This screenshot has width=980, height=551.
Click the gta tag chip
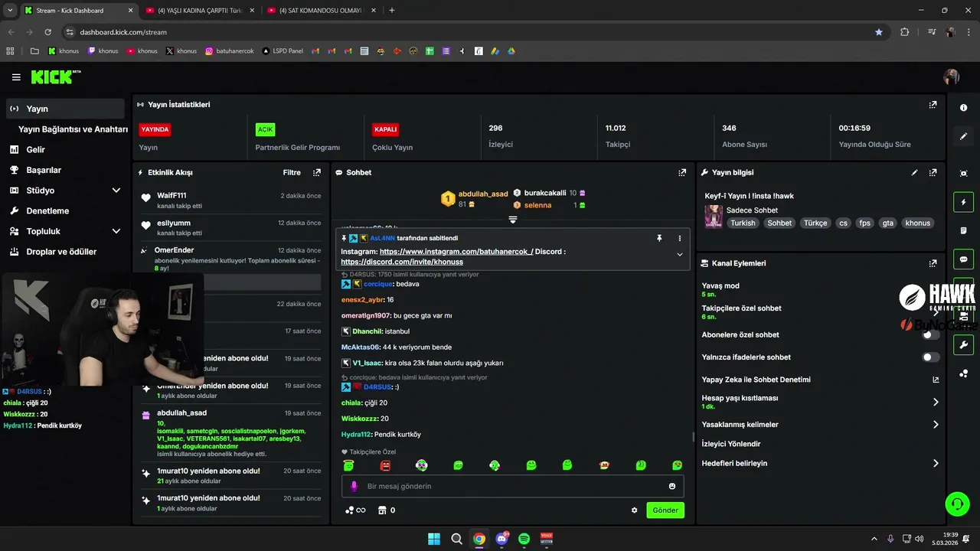point(888,223)
